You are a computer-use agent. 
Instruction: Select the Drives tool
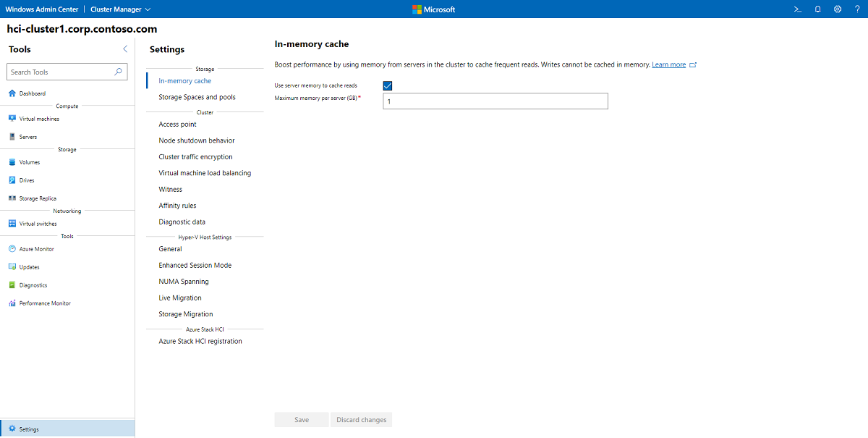(x=27, y=180)
